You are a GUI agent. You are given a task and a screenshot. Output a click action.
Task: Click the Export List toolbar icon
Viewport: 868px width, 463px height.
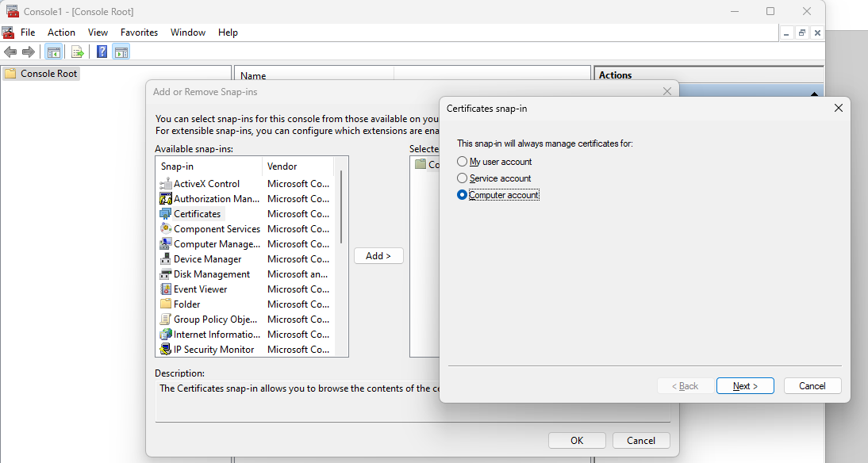(78, 52)
